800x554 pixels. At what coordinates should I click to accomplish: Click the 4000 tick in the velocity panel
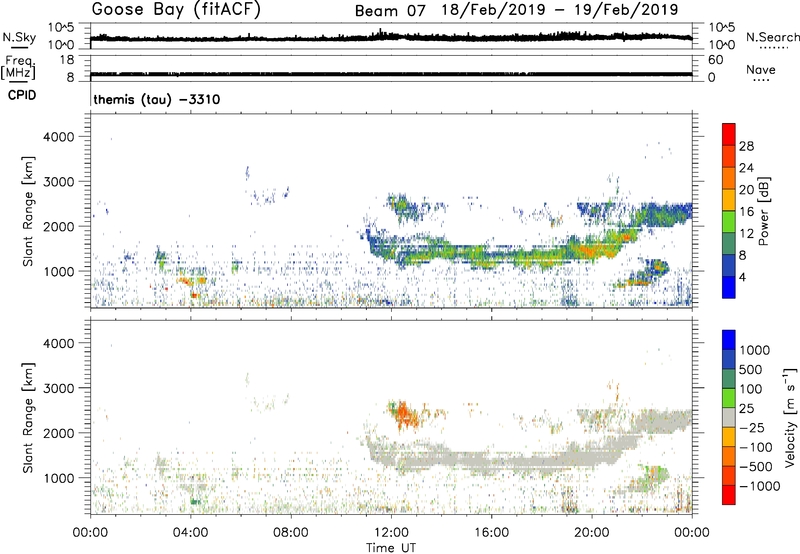59,343
